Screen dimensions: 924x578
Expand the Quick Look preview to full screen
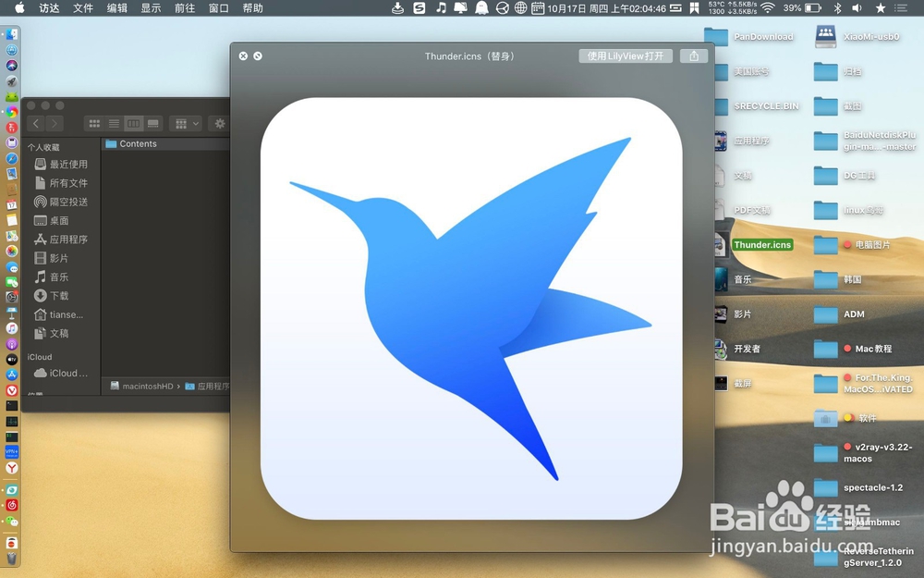coord(258,56)
